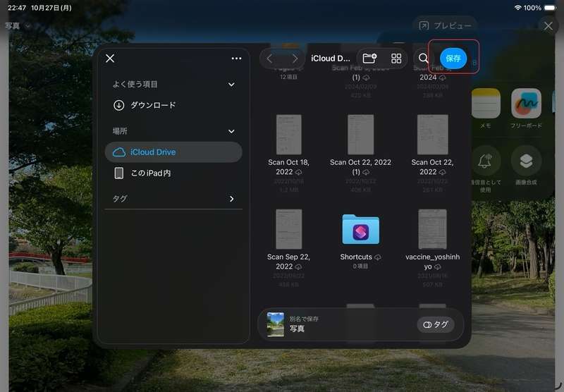The width and height of the screenshot is (564, 392).
Task: Open the three-dots more menu in sidebar
Action: click(236, 59)
